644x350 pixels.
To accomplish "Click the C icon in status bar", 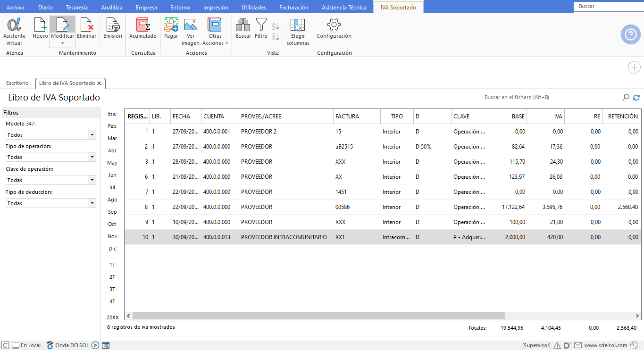I will [x=6, y=345].
